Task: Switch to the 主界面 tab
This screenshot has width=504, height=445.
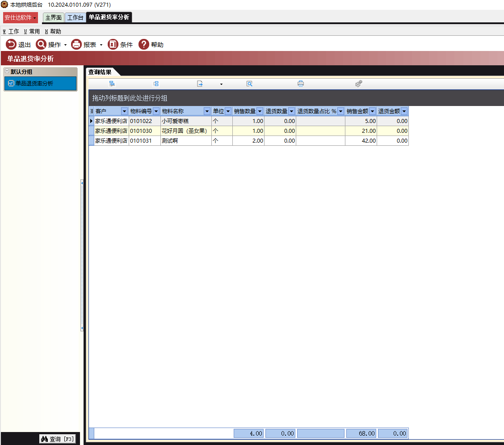Action: click(53, 18)
